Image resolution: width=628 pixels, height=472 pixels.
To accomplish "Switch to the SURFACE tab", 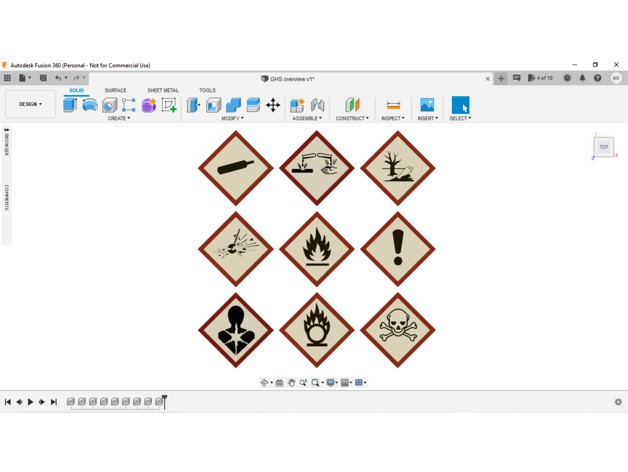I will [115, 91].
